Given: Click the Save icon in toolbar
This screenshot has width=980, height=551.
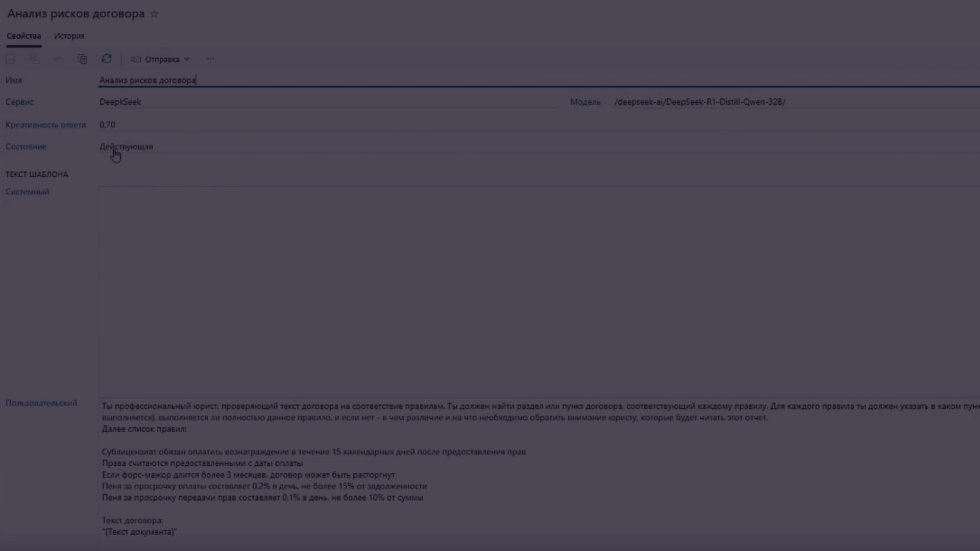Looking at the screenshot, I should click(10, 59).
